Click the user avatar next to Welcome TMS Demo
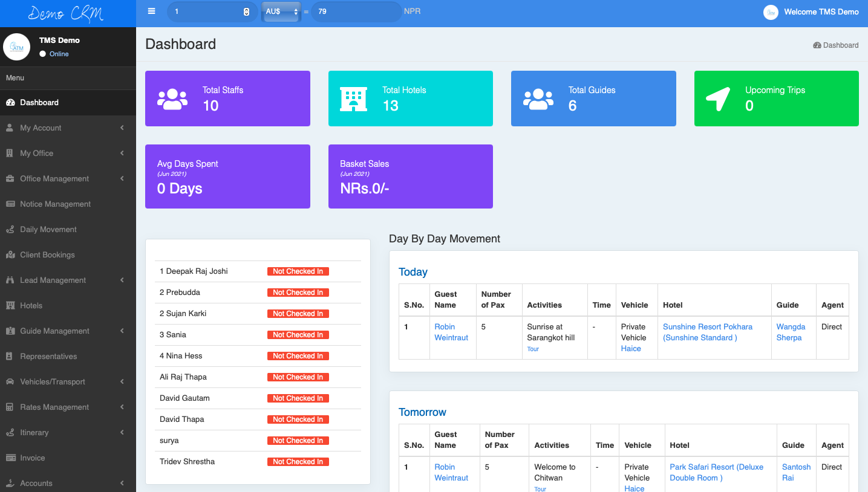868x492 pixels. click(x=771, y=12)
